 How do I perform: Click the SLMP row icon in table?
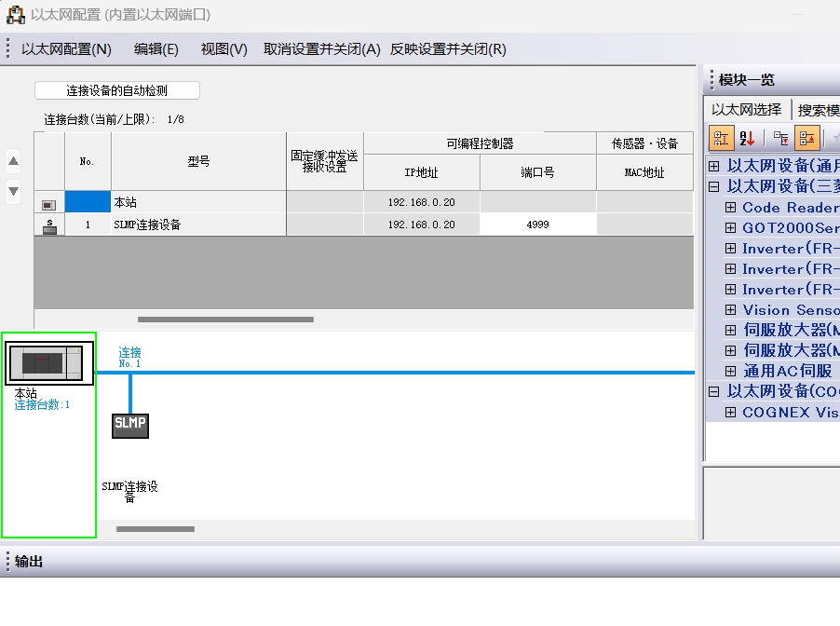(x=48, y=225)
